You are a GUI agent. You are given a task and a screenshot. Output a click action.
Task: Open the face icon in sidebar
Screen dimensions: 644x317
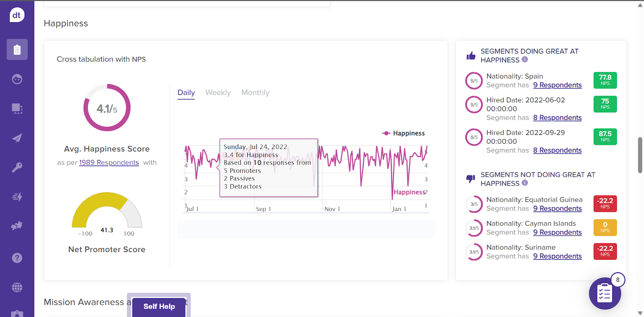pyautogui.click(x=17, y=79)
